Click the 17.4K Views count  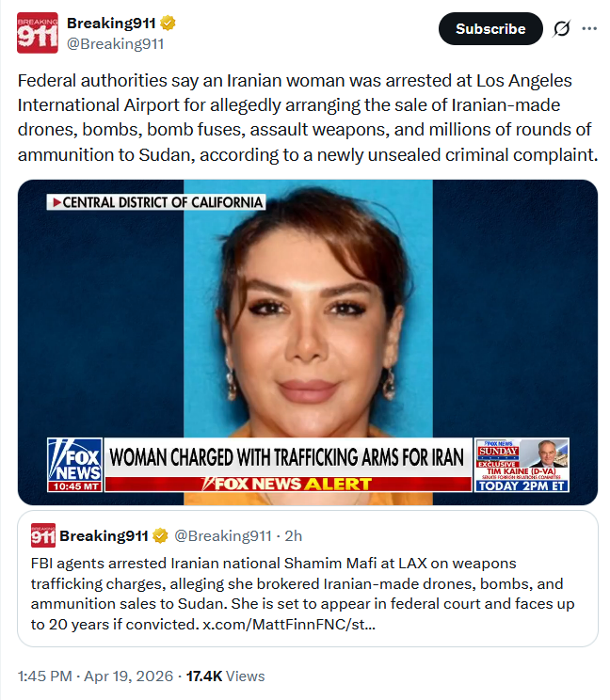coord(226,676)
